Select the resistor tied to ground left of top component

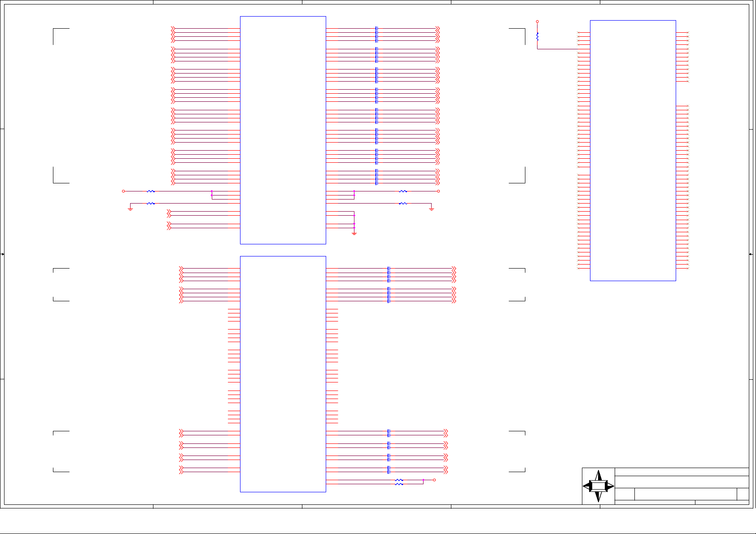[x=151, y=204]
